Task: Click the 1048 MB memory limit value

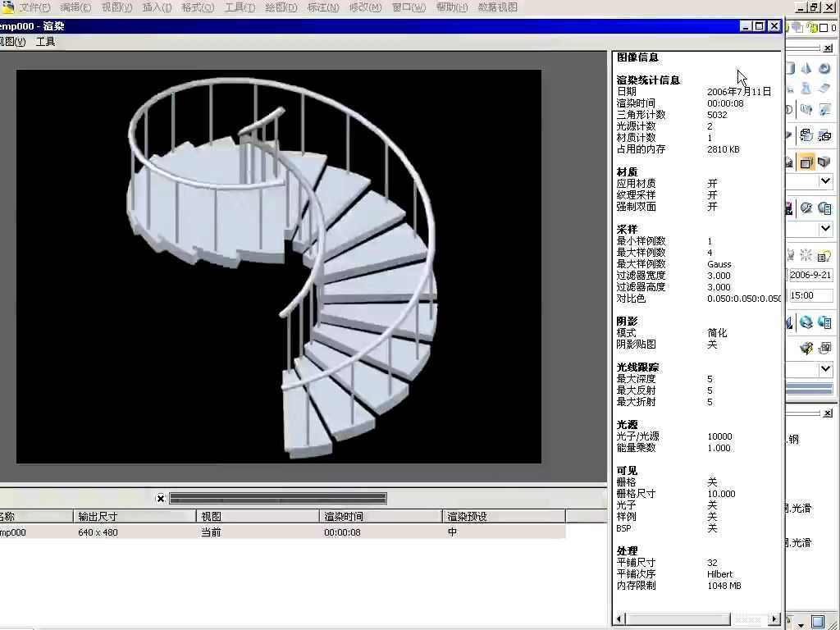Action: 724,586
